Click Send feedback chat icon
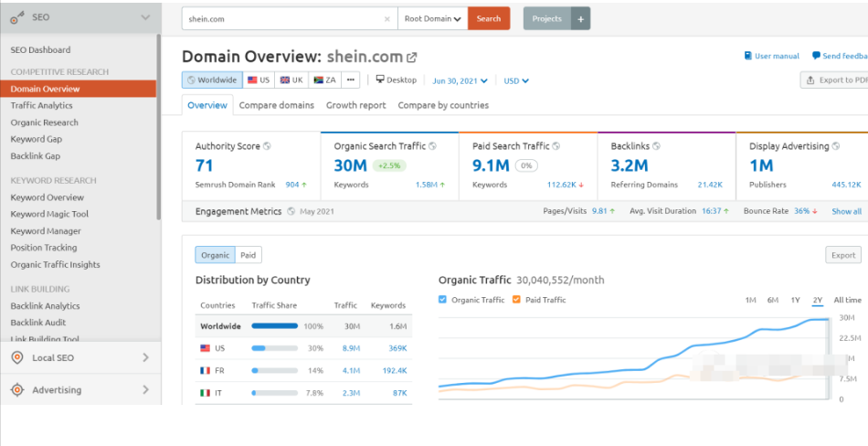Image resolution: width=868 pixels, height=446 pixels. (816, 56)
